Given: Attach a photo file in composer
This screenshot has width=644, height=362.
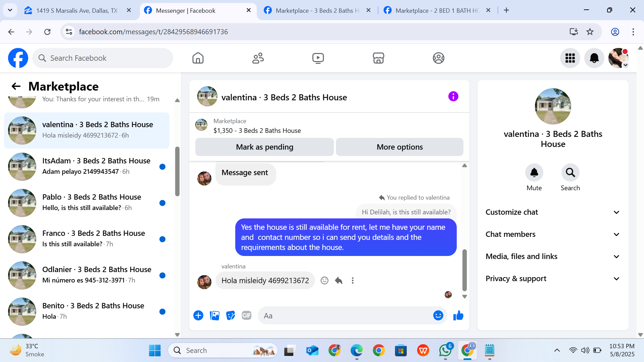Looking at the screenshot, I should [x=214, y=315].
